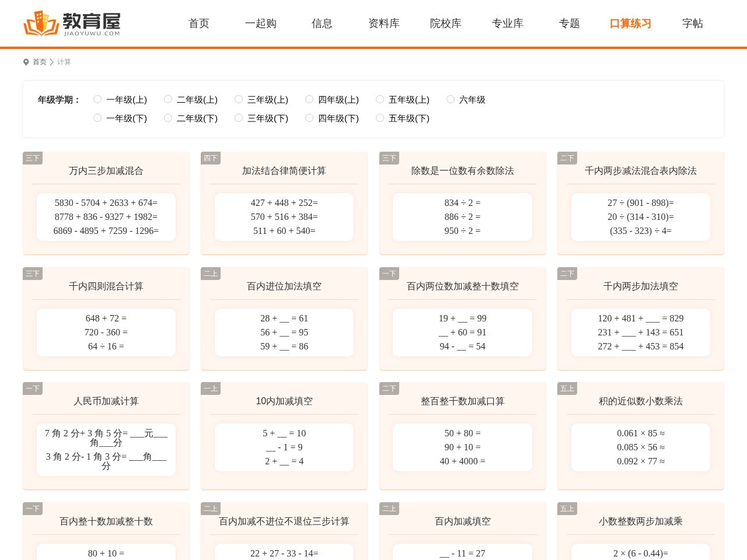Click the 四下 tag on 加法结合律简便计算 card
Viewport: 747px width, 560px height.
coord(211,158)
